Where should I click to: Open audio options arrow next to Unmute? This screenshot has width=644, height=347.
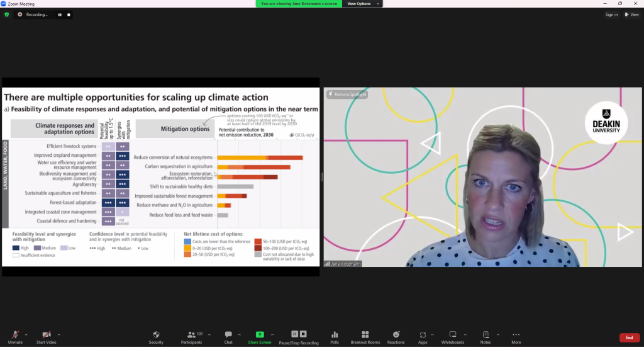26,334
